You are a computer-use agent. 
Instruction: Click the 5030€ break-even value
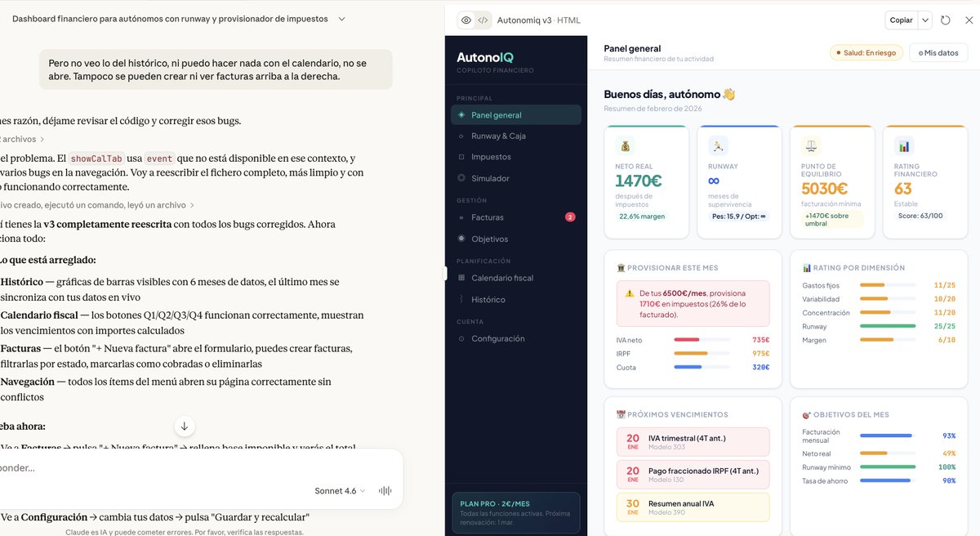[x=825, y=189]
